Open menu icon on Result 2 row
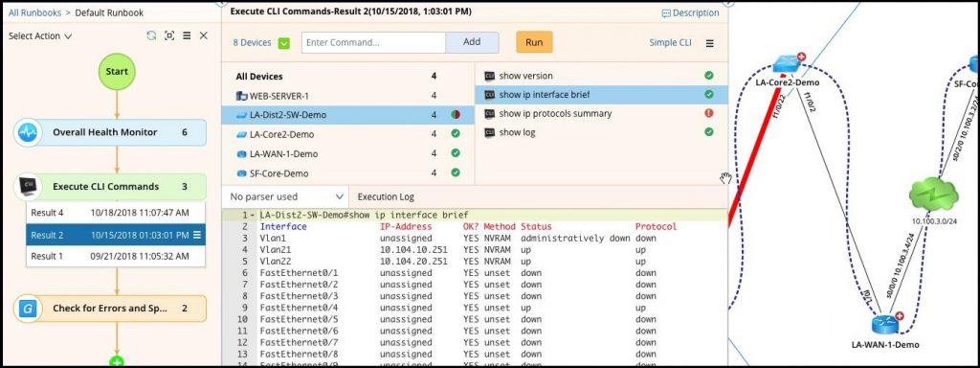This screenshot has width=980, height=368. pos(197,236)
